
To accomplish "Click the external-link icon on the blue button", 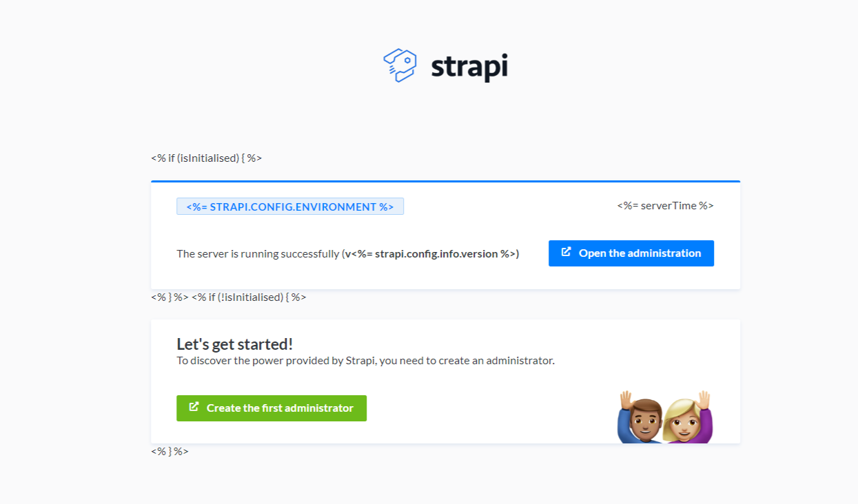I will 566,253.
